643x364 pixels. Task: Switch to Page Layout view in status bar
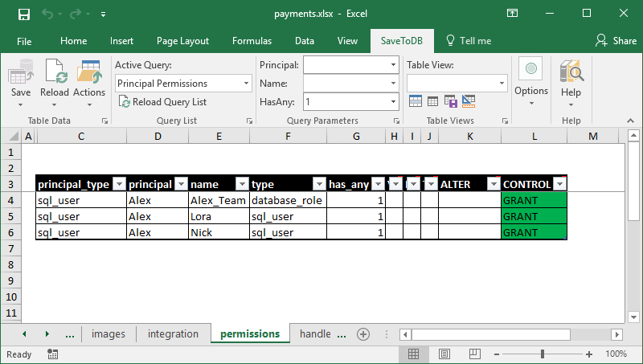[x=444, y=354]
